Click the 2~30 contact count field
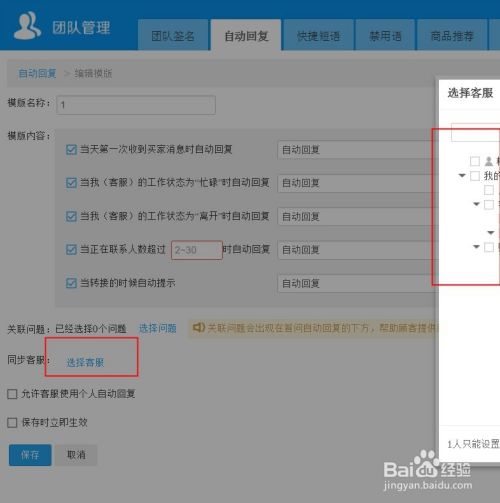Screen dimensions: 500x503 pos(197,250)
